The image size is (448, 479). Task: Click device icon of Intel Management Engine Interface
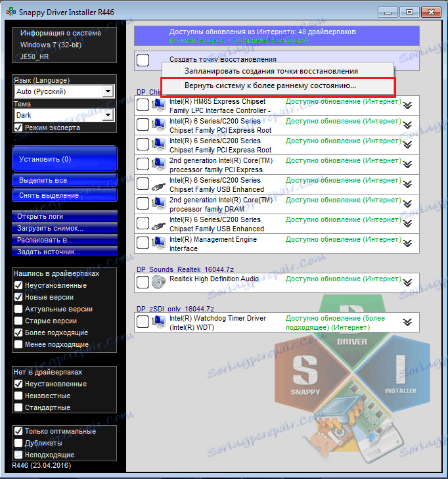tap(158, 243)
